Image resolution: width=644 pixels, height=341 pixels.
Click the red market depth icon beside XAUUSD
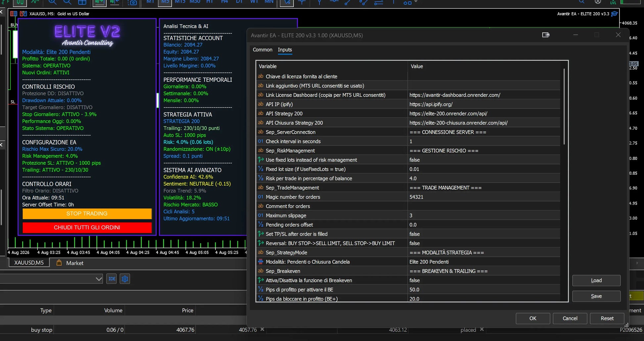point(14,14)
